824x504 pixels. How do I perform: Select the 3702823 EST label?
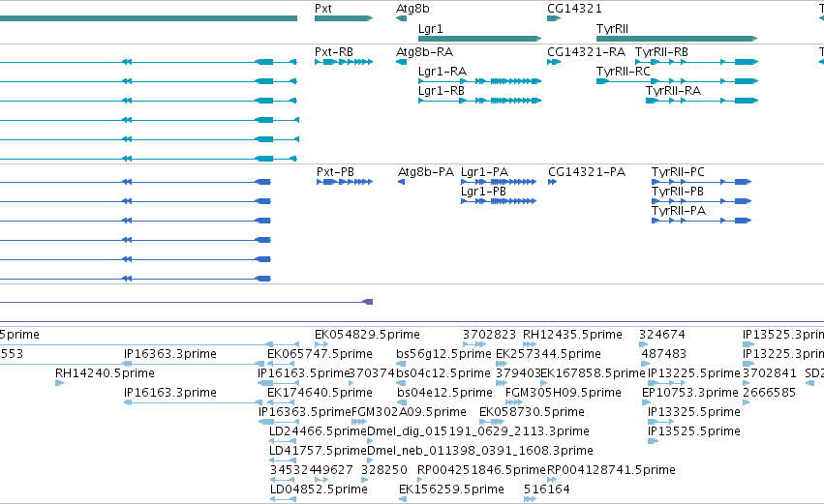[489, 335]
